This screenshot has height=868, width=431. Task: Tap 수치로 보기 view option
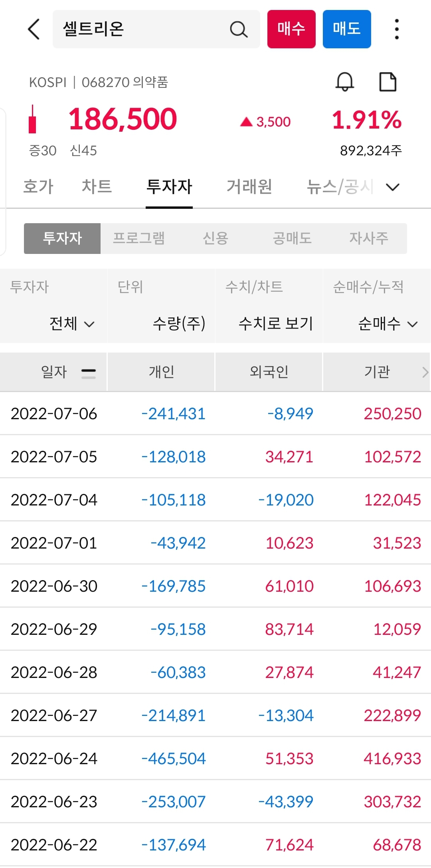[x=276, y=323]
